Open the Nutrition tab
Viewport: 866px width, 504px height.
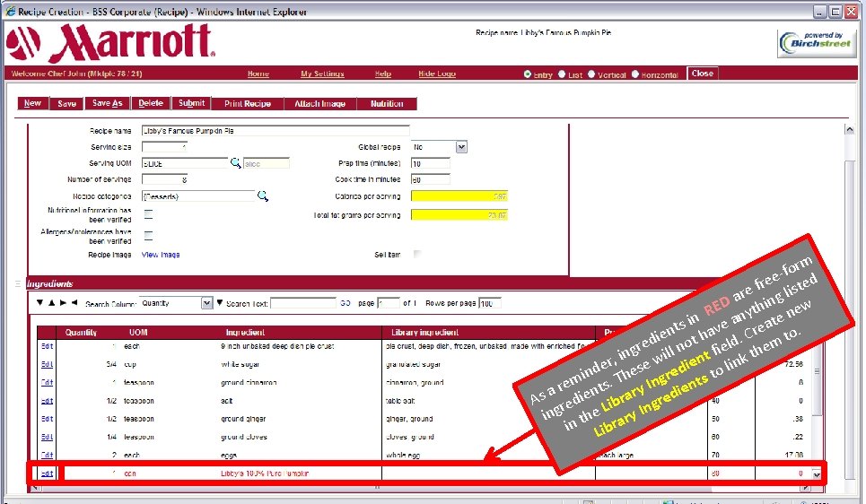387,103
